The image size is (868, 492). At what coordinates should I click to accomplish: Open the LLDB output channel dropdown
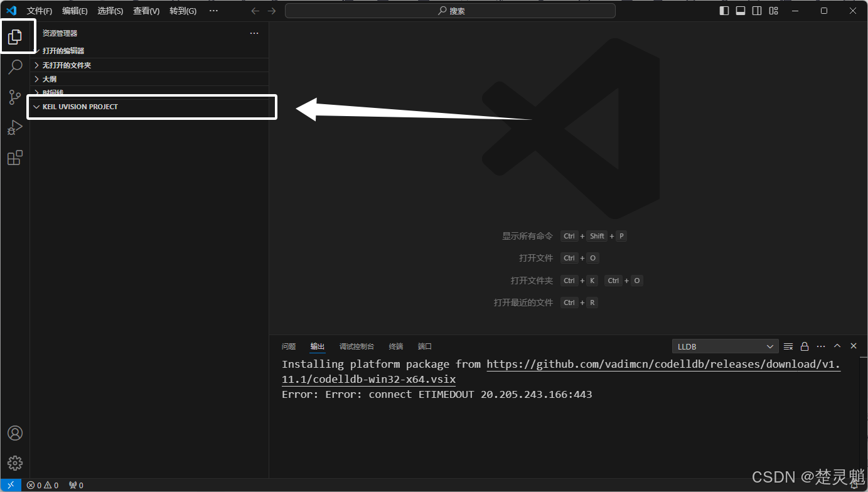(725, 346)
